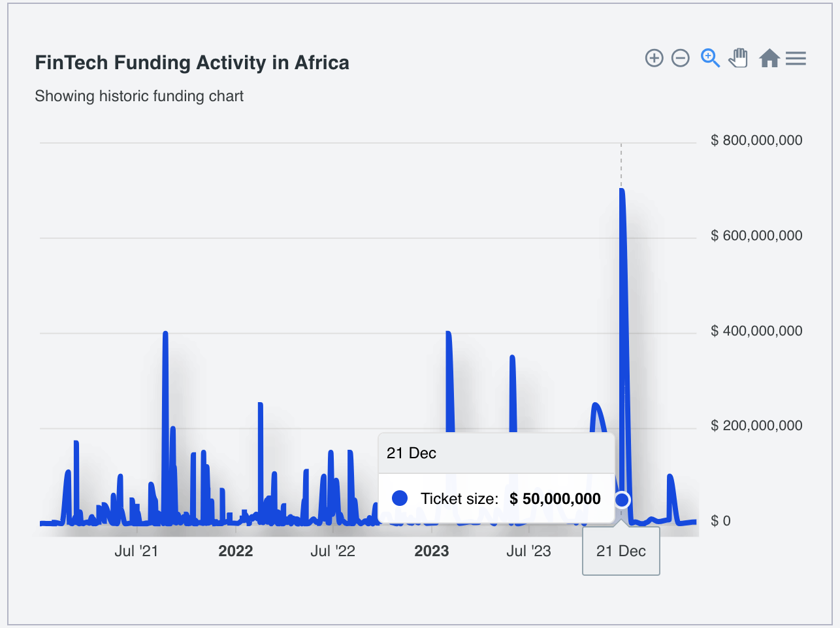Select the highlighted 21 Dec data point marker

pos(621,499)
